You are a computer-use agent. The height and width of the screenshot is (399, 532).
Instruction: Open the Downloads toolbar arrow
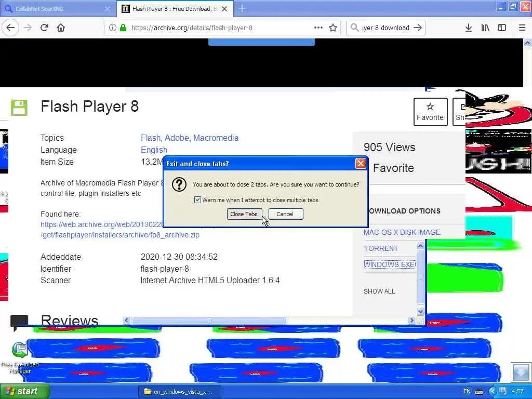469,28
